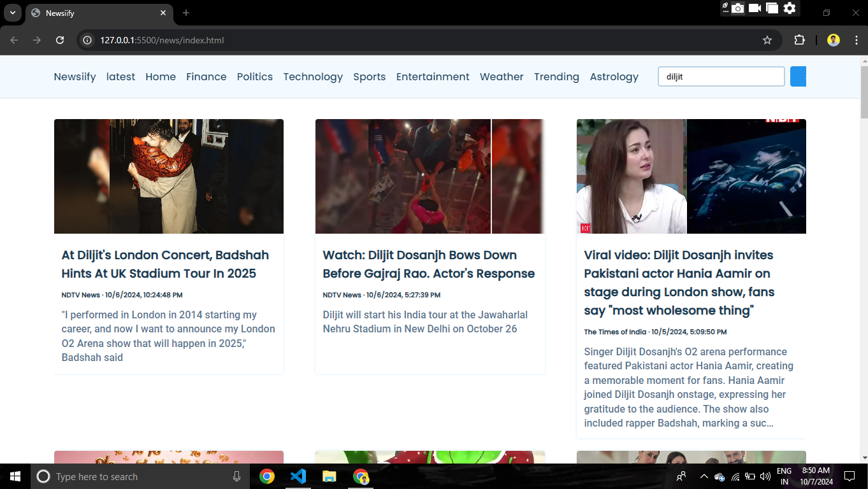Open Visual Studio Code from the taskbar
The width and height of the screenshot is (868, 489).
(x=298, y=476)
